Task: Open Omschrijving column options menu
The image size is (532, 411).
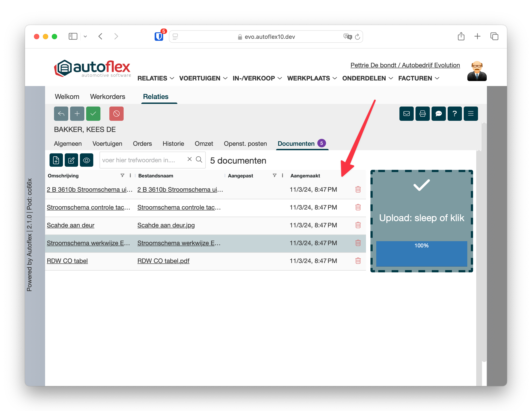Action: tap(130, 175)
